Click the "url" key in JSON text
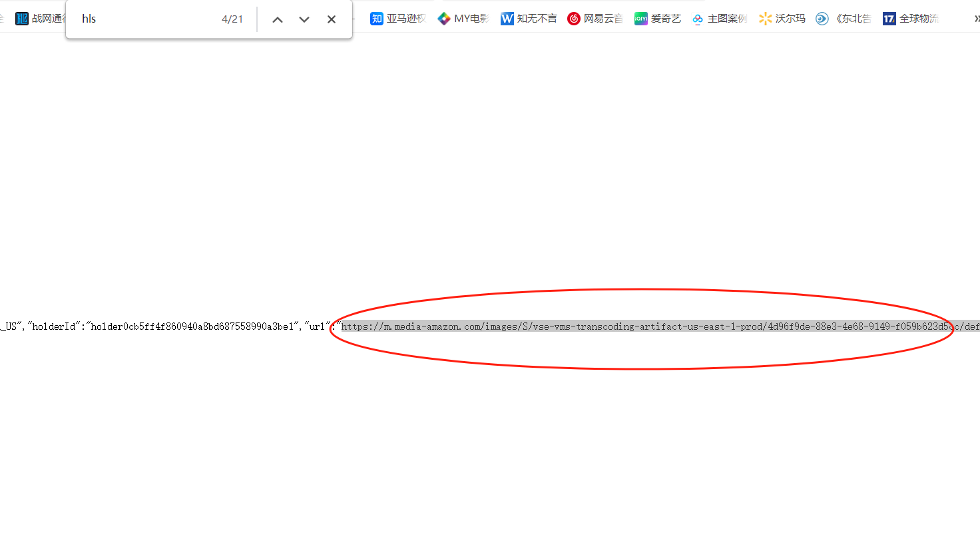The height and width of the screenshot is (547, 980). click(317, 326)
